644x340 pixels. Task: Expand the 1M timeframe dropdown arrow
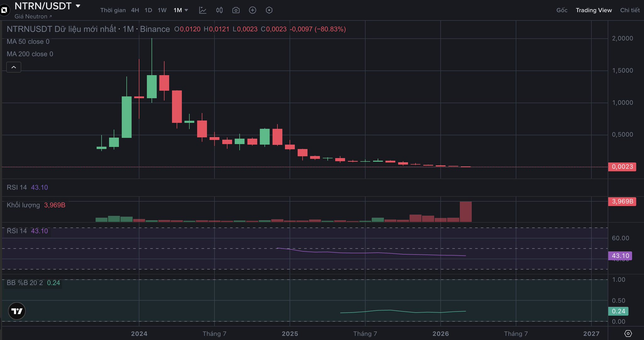coord(186,10)
